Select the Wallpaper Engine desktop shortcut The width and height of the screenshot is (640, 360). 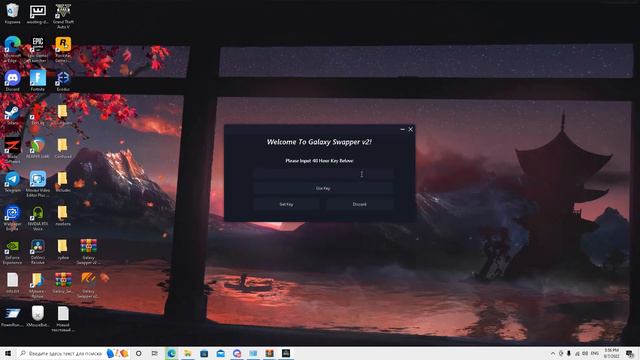13,218
